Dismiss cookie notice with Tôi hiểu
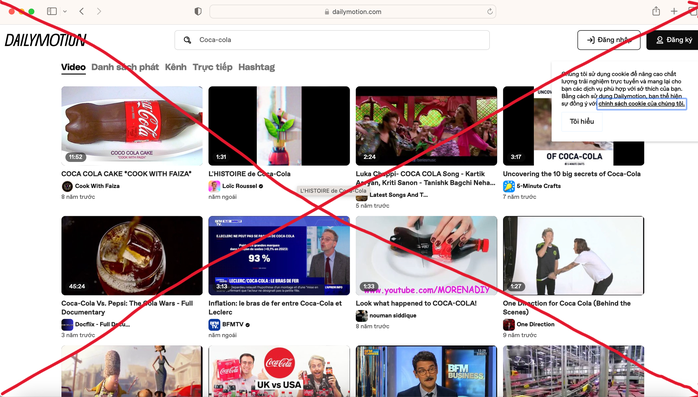Screen dimensions: 698x397 (582, 122)
